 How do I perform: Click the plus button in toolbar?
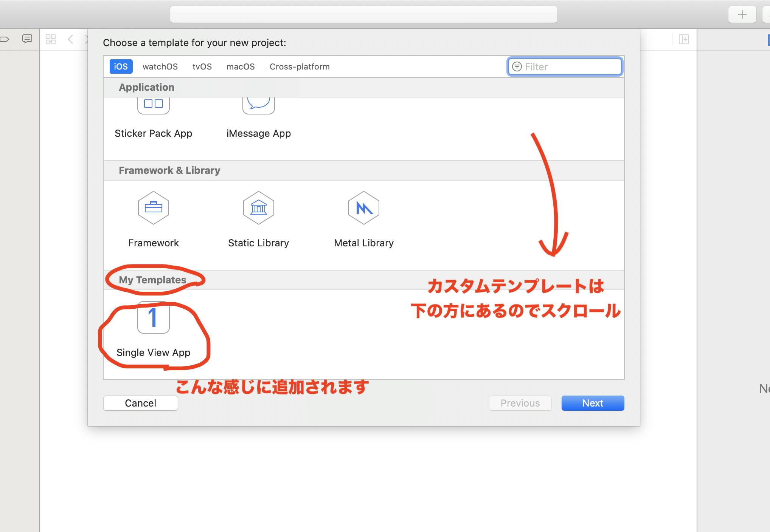pos(742,15)
